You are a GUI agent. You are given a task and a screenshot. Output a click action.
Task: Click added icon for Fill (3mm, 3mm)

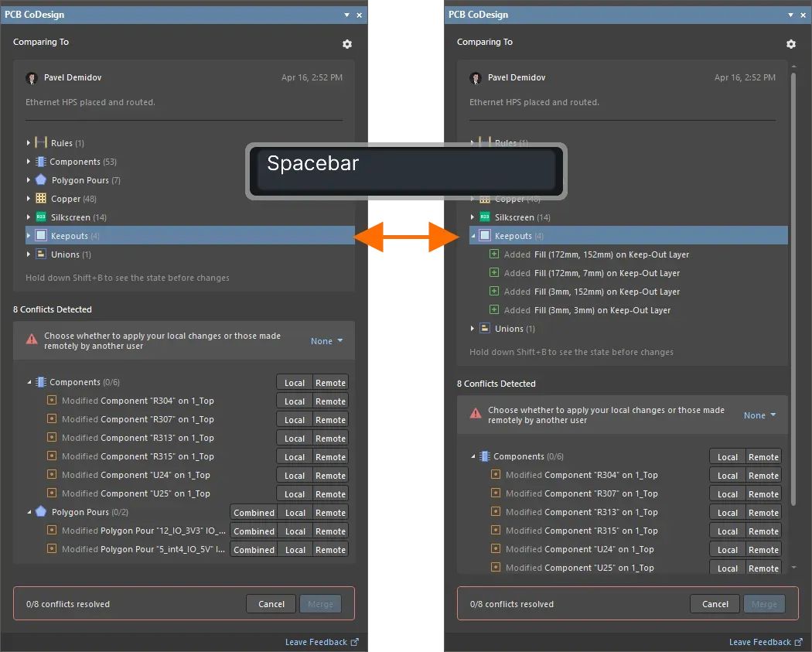494,309
